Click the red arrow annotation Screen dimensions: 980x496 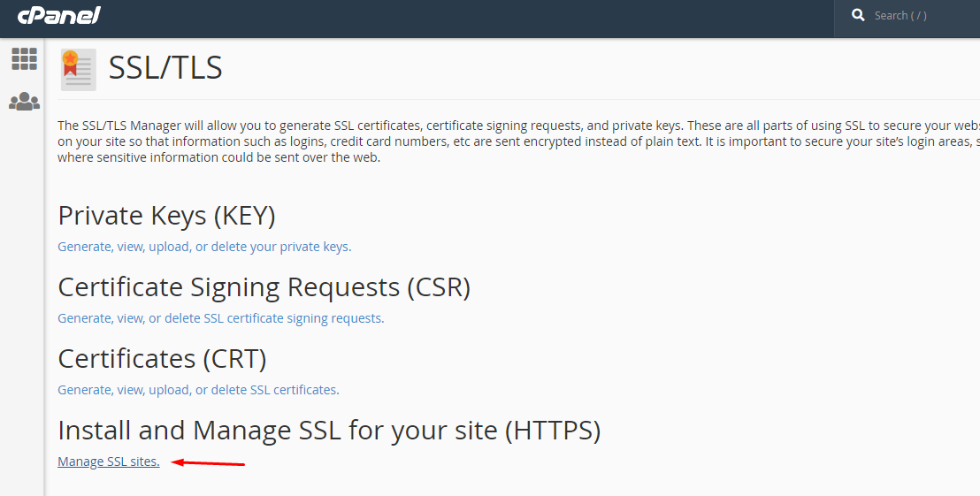208,463
